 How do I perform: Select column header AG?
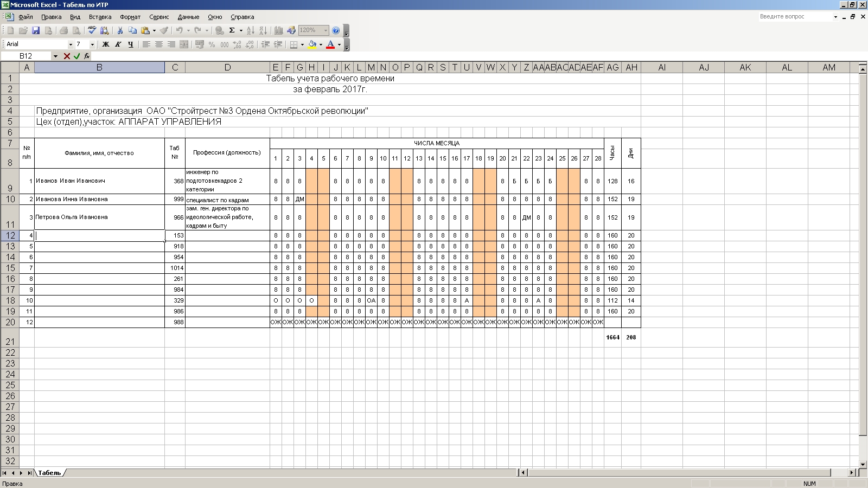612,67
